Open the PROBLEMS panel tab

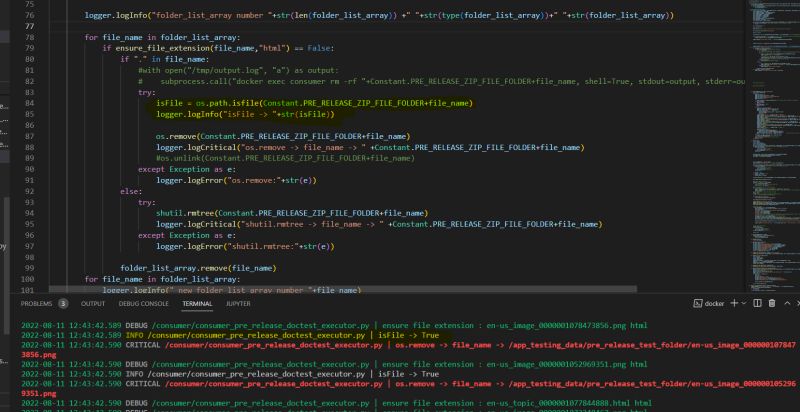tap(36, 303)
